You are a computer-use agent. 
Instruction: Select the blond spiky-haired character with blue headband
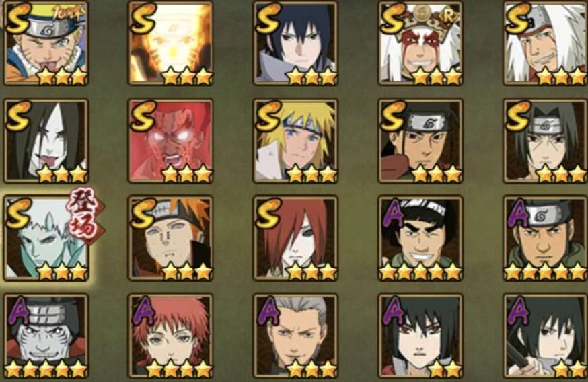pyautogui.click(x=295, y=141)
